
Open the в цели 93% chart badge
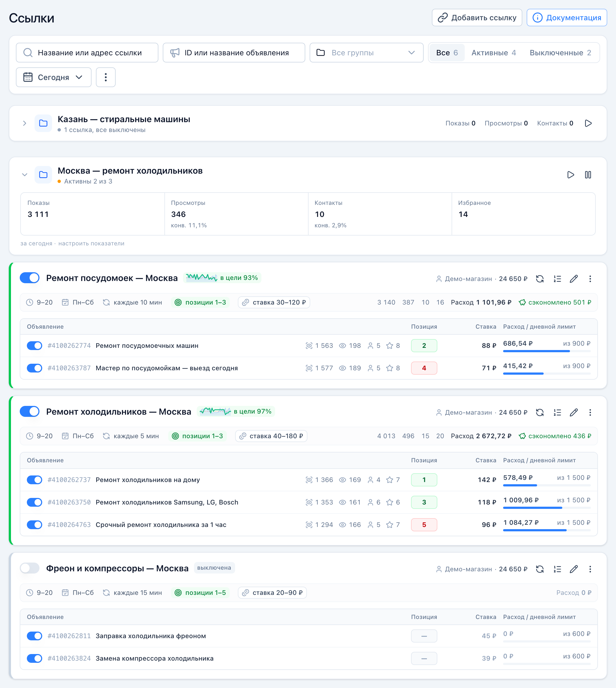(222, 278)
